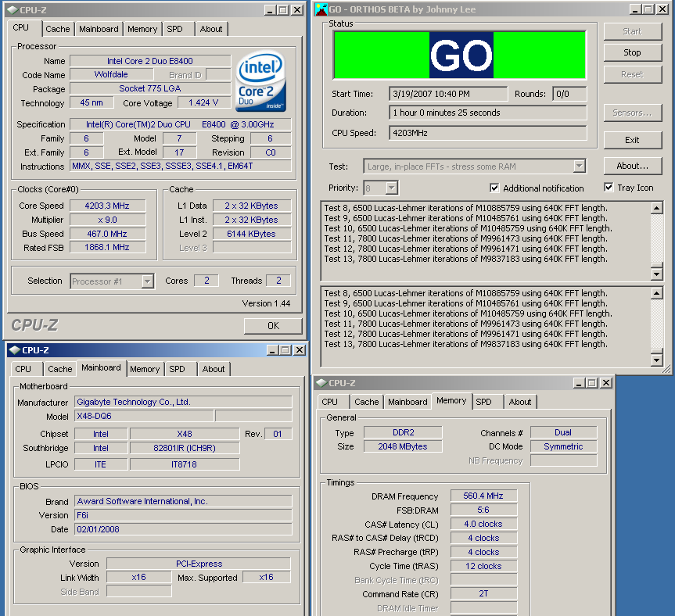Viewport: 675px width, 616px height.
Task: Click Rated FSB value 1868.1 MHz
Action: [x=107, y=247]
